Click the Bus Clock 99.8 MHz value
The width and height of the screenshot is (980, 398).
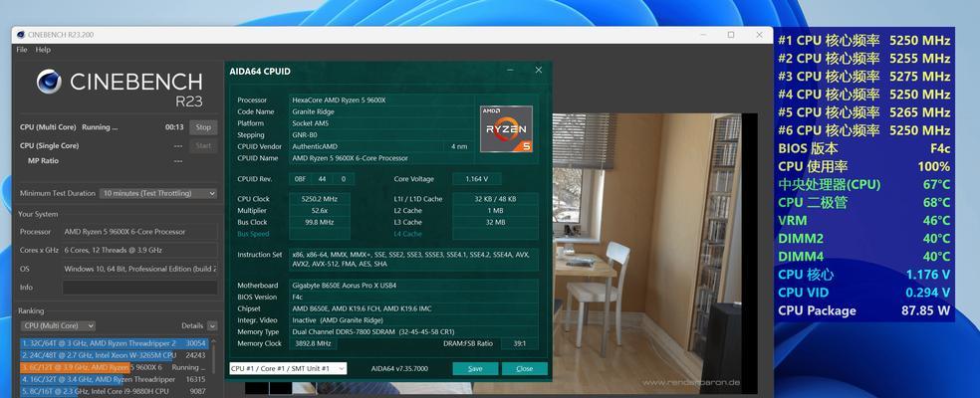pos(320,222)
